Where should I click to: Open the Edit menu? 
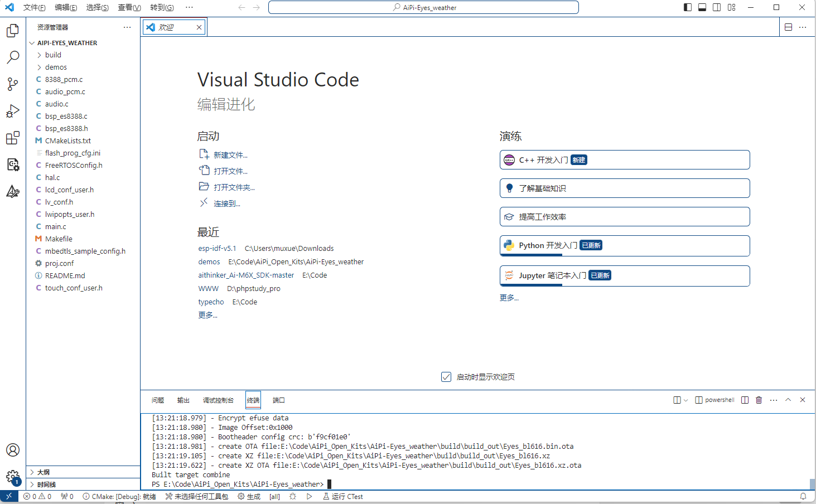point(66,7)
